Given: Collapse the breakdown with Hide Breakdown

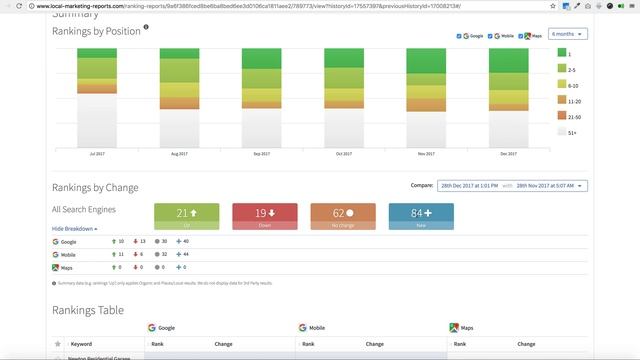Looking at the screenshot, I should pyautogui.click(x=74, y=229).
